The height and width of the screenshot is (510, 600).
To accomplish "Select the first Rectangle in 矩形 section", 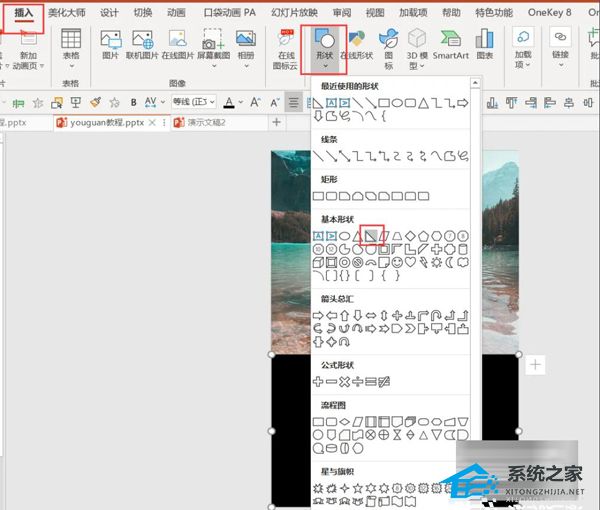I will pos(318,196).
